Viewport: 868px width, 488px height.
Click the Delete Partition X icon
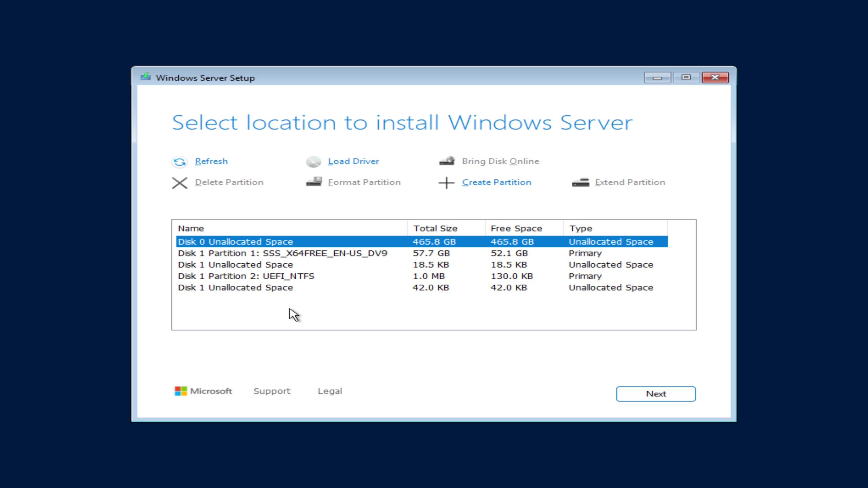[180, 183]
